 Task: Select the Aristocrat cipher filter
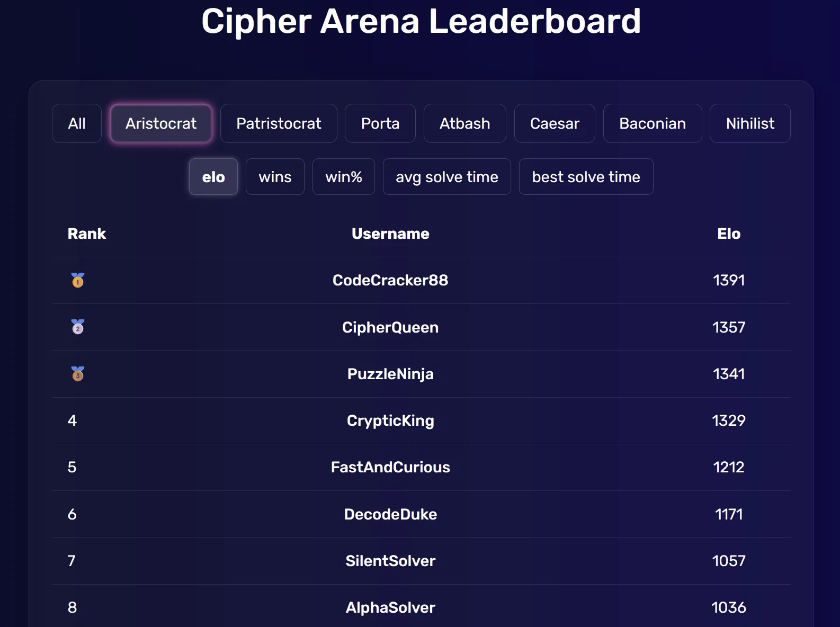161,123
